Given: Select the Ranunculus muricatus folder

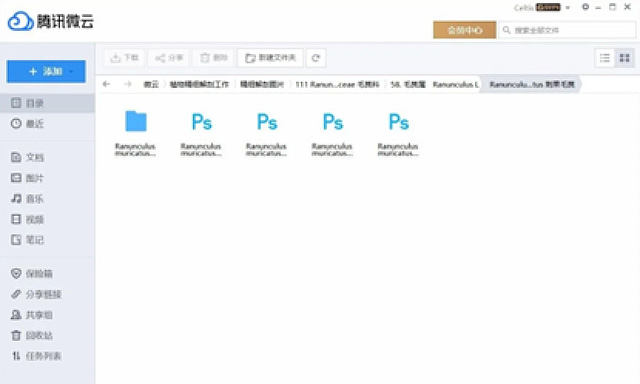Looking at the screenshot, I should click(136, 133).
